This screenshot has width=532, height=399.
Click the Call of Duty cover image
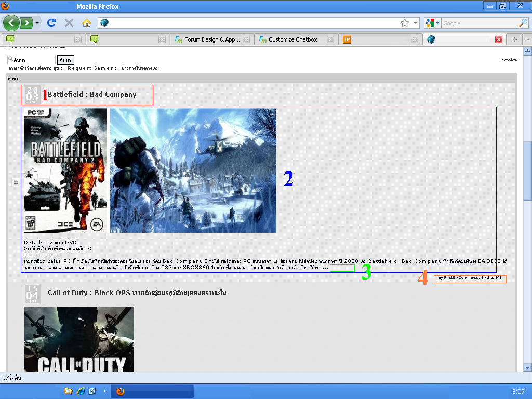click(79, 339)
